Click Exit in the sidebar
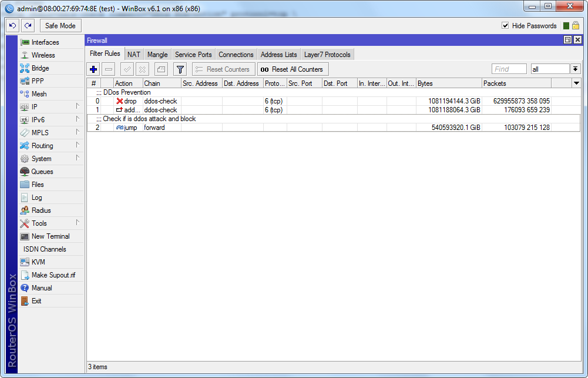 [x=51, y=301]
